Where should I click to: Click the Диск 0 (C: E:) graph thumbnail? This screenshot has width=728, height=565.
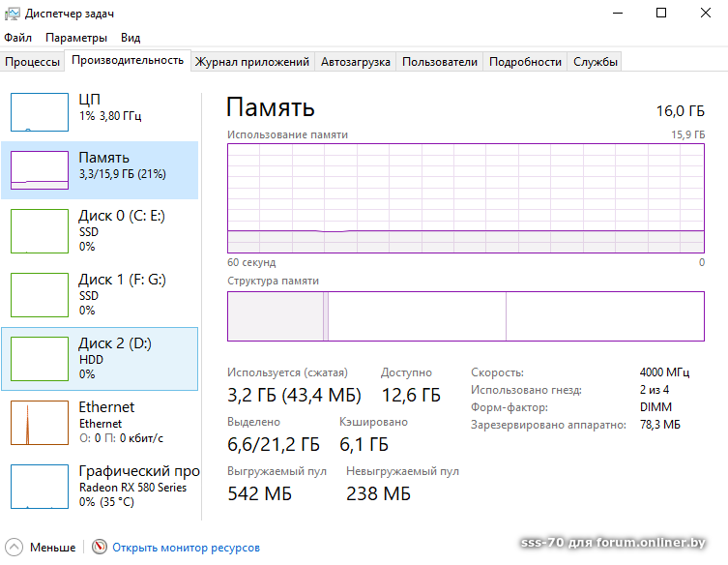(40, 230)
